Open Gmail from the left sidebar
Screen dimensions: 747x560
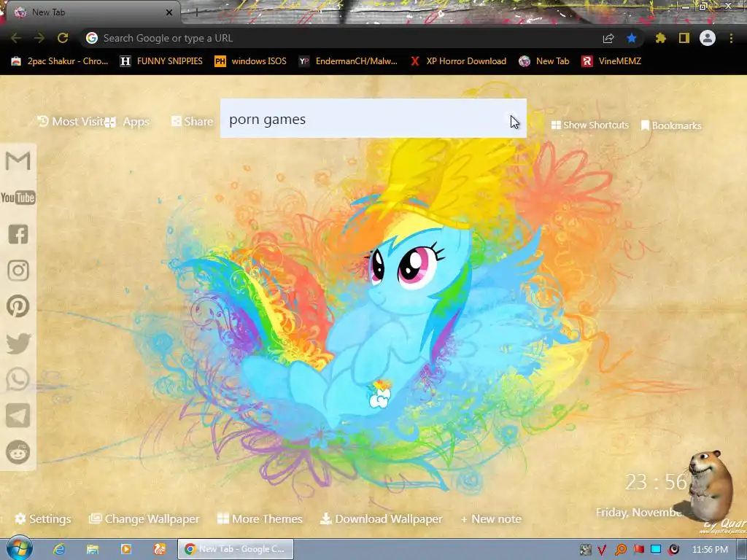pyautogui.click(x=18, y=161)
